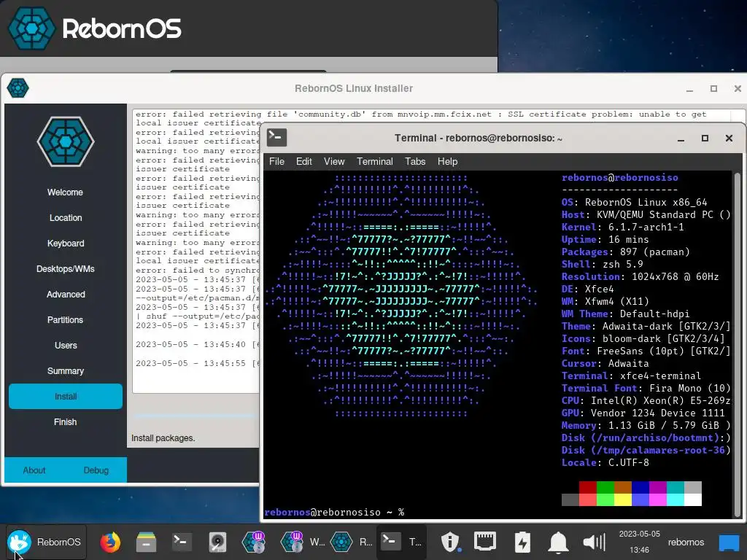The image size is (747, 560).
Task: Click the 'Cursor: Adwaita' line
Action: coord(605,363)
